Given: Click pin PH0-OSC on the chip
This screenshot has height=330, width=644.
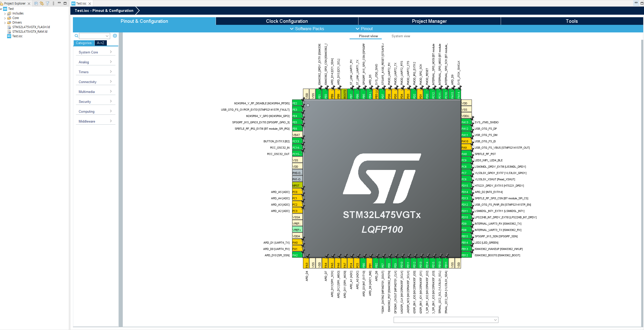Looking at the screenshot, I should [297, 173].
